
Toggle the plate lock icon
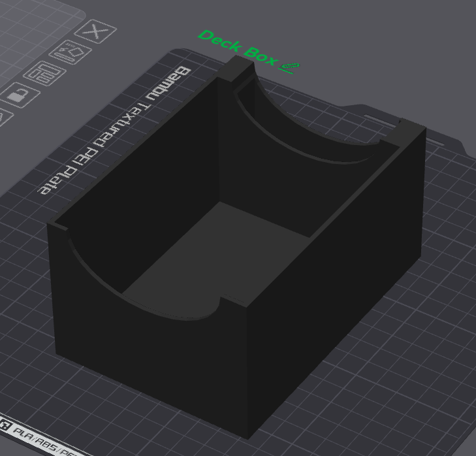click(x=19, y=95)
